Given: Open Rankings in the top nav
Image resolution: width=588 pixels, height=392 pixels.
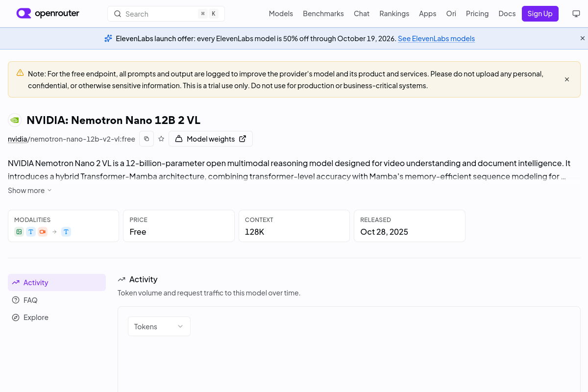Looking at the screenshot, I should (394, 14).
